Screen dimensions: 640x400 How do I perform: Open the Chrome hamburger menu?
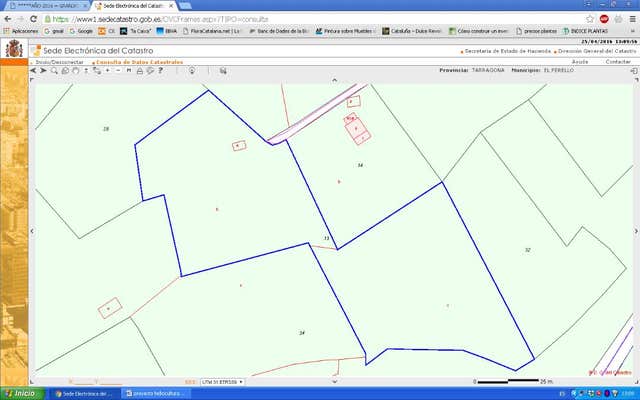tap(631, 18)
